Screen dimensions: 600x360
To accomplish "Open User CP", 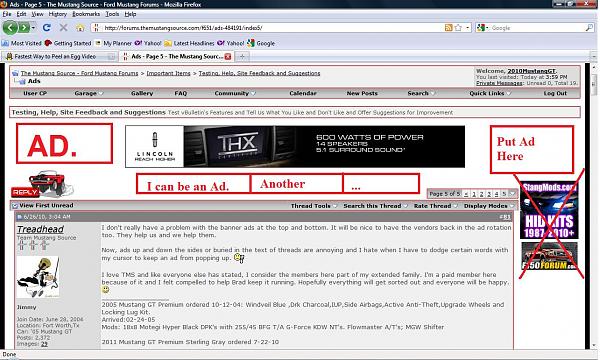I will (x=35, y=93).
